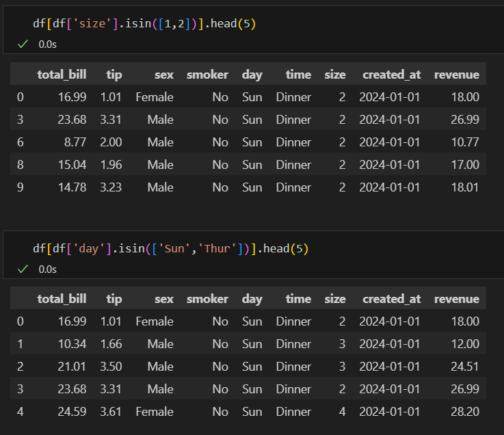Screen dimensions: 504x435
Task: Click the smoker header in the day filter output
Action: click(x=207, y=299)
